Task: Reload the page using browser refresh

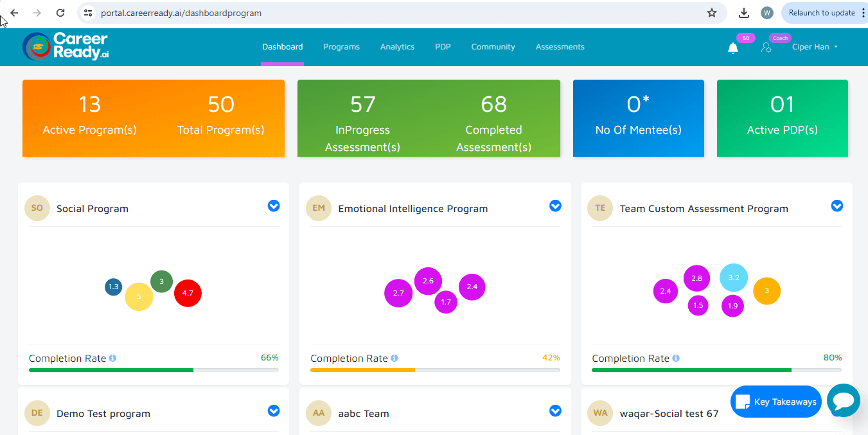Action: point(60,13)
